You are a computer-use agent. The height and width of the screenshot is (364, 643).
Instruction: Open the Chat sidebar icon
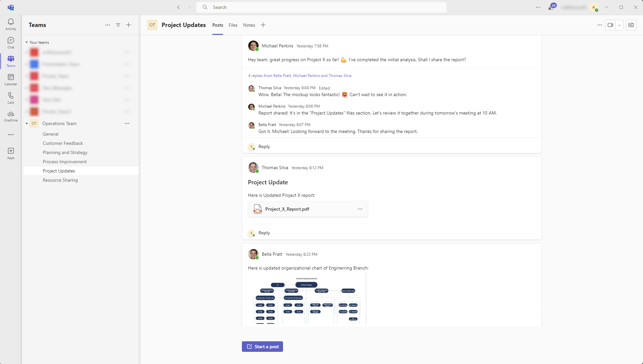[11, 42]
